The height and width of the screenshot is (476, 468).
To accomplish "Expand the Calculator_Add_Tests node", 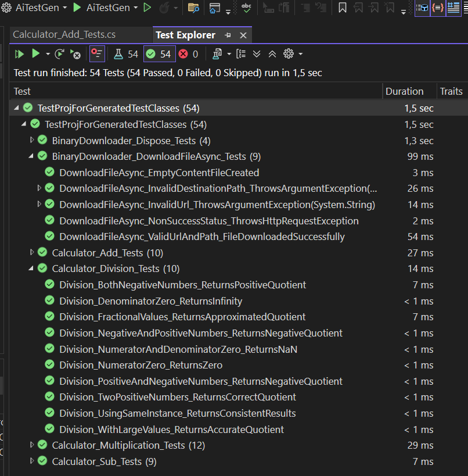I will click(x=32, y=253).
